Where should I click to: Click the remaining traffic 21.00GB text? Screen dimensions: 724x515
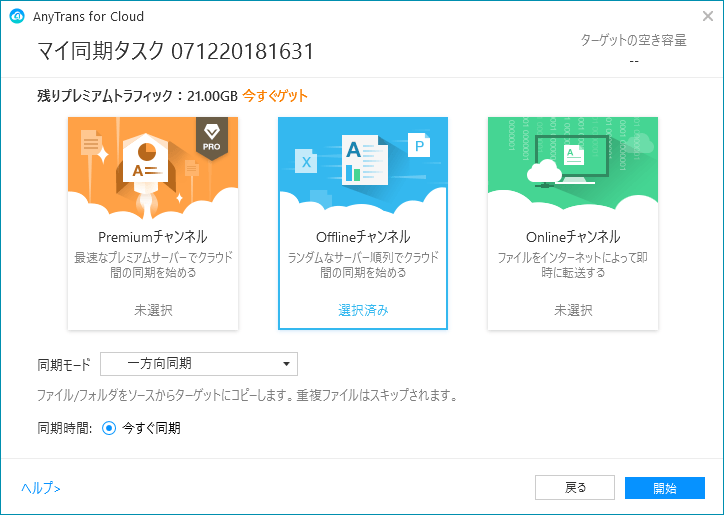(212, 96)
